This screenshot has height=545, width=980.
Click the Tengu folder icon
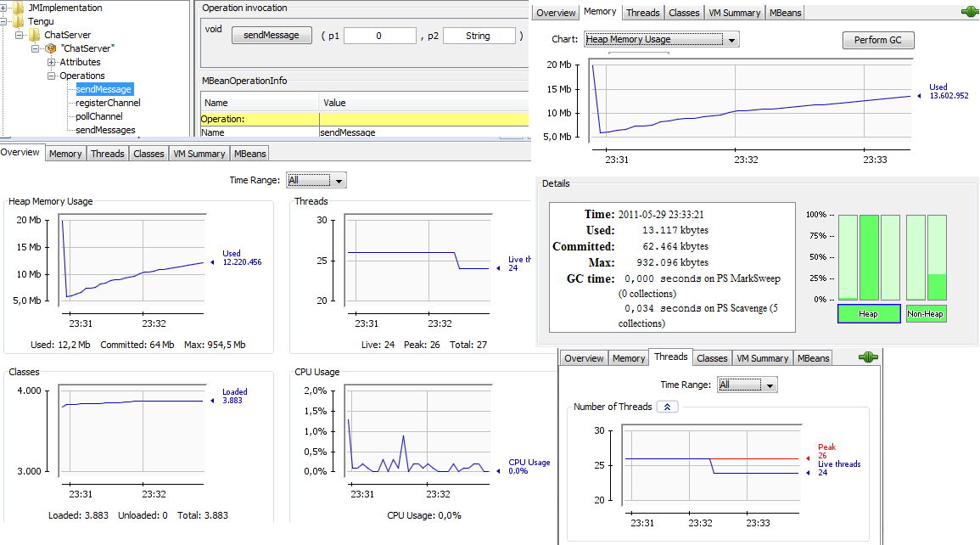point(19,21)
